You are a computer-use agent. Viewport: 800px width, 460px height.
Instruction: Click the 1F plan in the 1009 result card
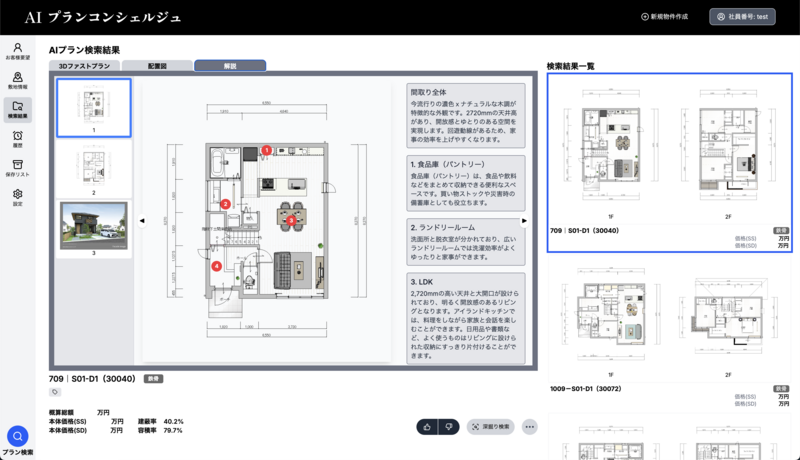(611, 316)
